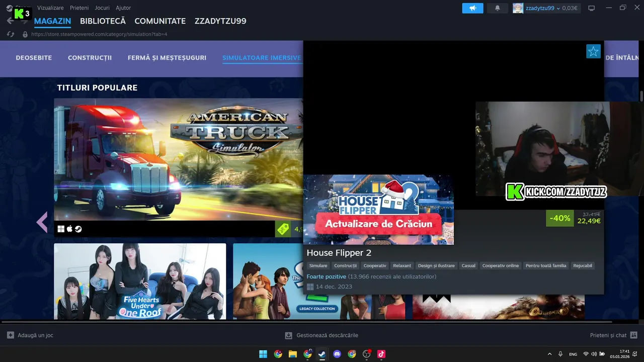The width and height of the screenshot is (644, 362).
Task: Open the Vizualizare menu
Action: [x=50, y=8]
